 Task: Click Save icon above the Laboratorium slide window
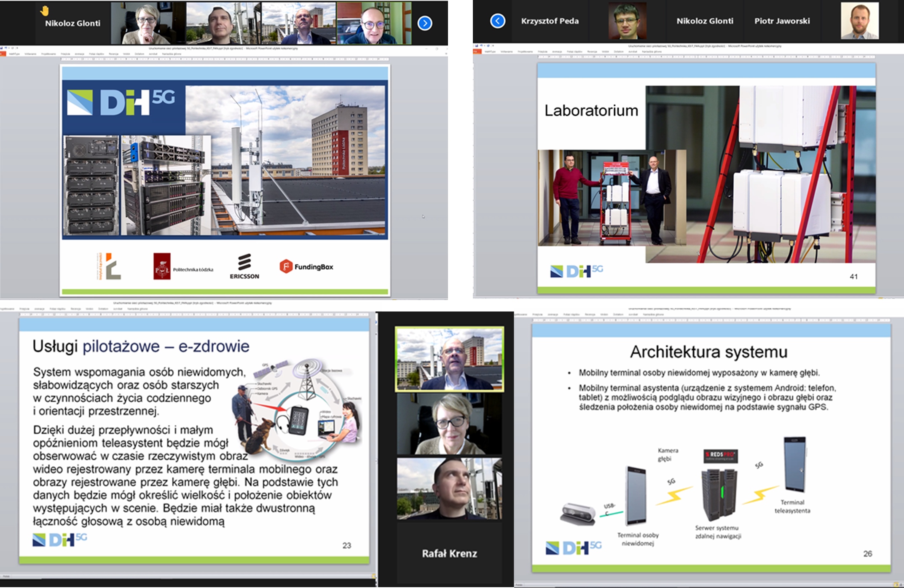click(477, 46)
